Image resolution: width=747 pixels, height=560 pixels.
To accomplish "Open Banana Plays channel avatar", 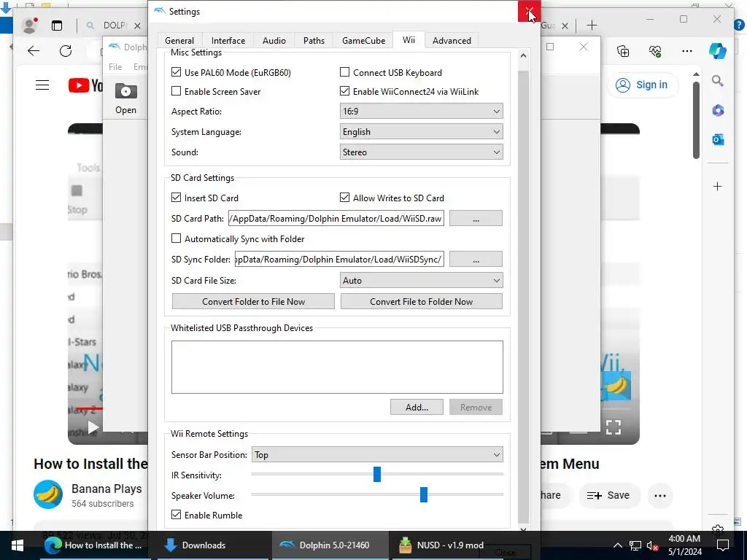I will click(x=48, y=495).
